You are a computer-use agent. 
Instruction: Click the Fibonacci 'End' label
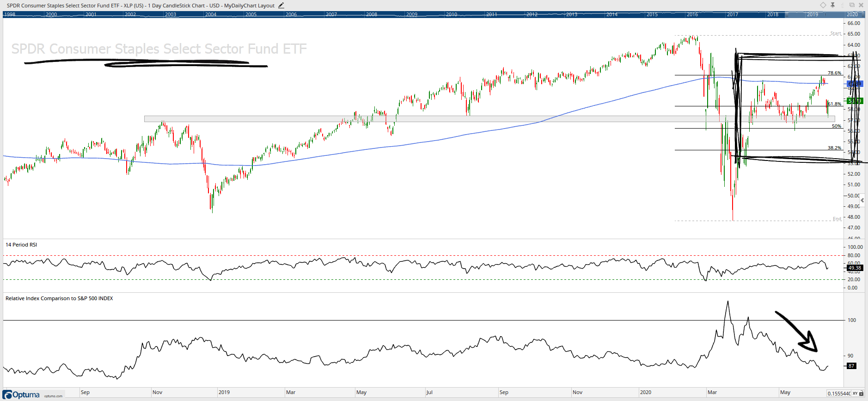pyautogui.click(x=837, y=219)
